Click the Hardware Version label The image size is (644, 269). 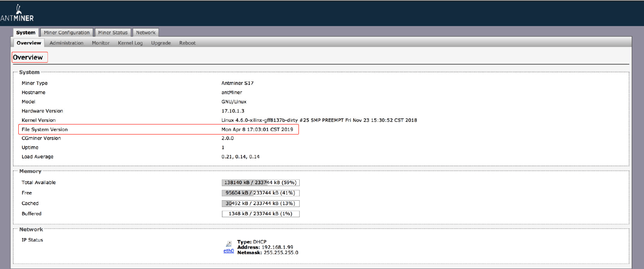[42, 111]
